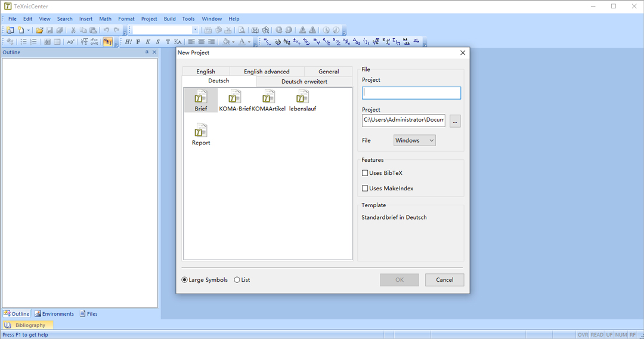Screen dimensions: 644x339
Task: Click the OK button
Action: tap(399, 280)
